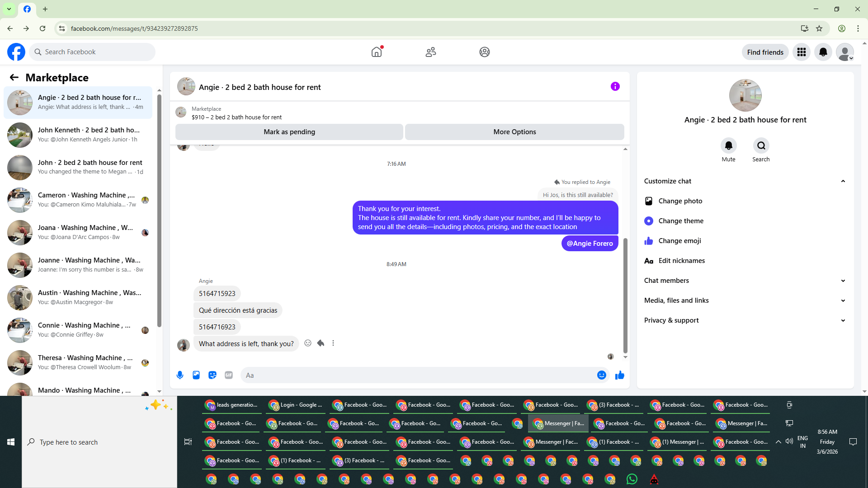Click More Options button
The height and width of the screenshot is (488, 868).
click(514, 132)
